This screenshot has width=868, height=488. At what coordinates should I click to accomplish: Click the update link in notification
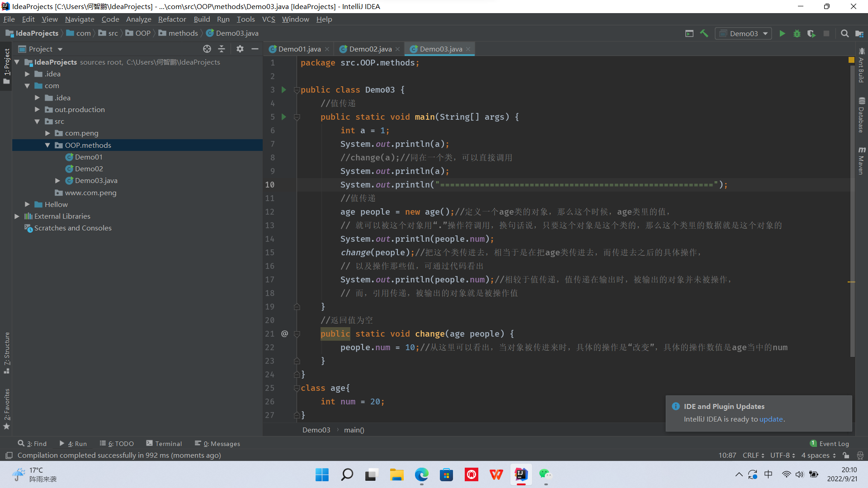point(771,419)
